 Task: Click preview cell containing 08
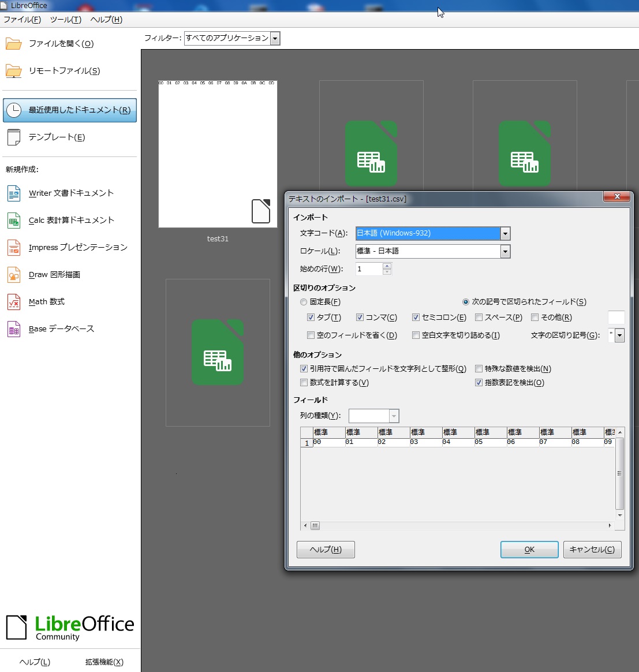(x=587, y=442)
